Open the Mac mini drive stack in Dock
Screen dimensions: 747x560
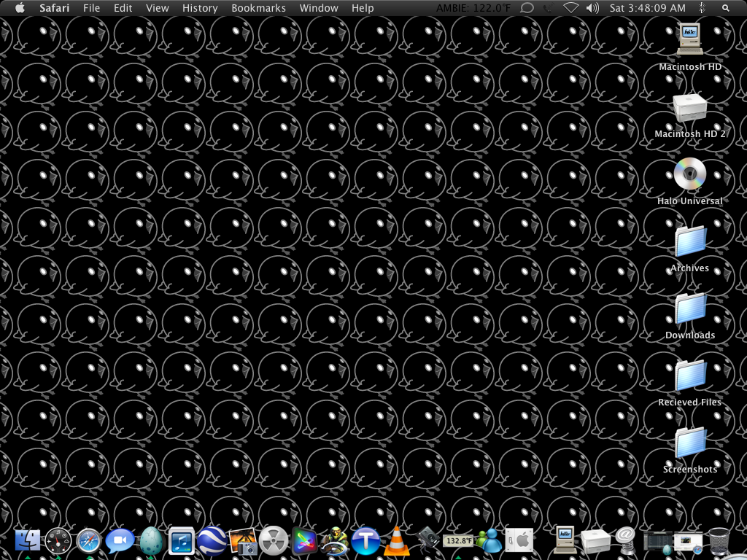pos(595,542)
